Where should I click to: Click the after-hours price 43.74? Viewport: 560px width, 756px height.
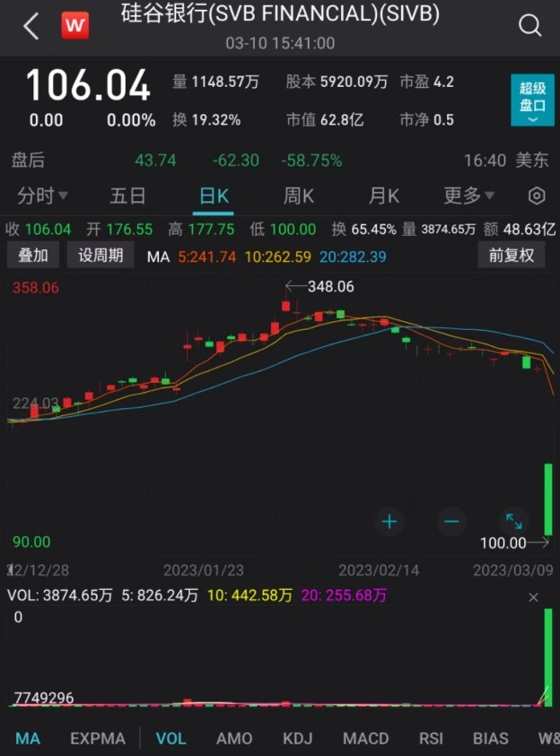155,160
